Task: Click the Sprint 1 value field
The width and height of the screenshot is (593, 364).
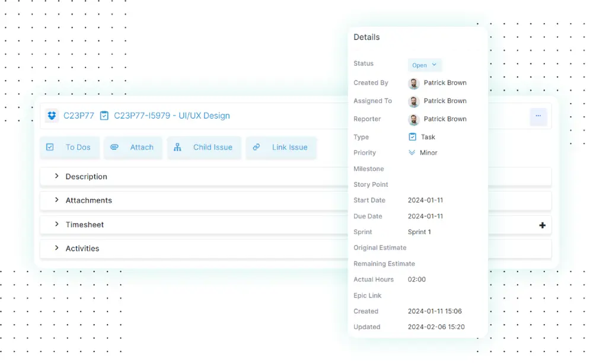Action: click(419, 232)
